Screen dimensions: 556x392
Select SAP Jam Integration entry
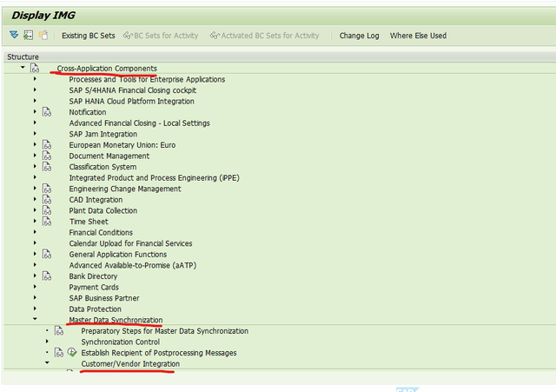click(103, 134)
